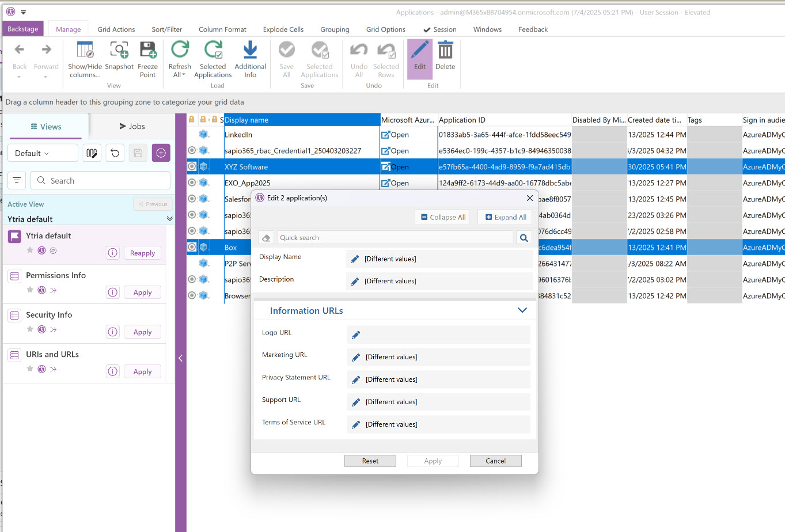Toggle favorite star for Permissions Info view
This screenshot has width=785, height=532.
click(x=30, y=290)
